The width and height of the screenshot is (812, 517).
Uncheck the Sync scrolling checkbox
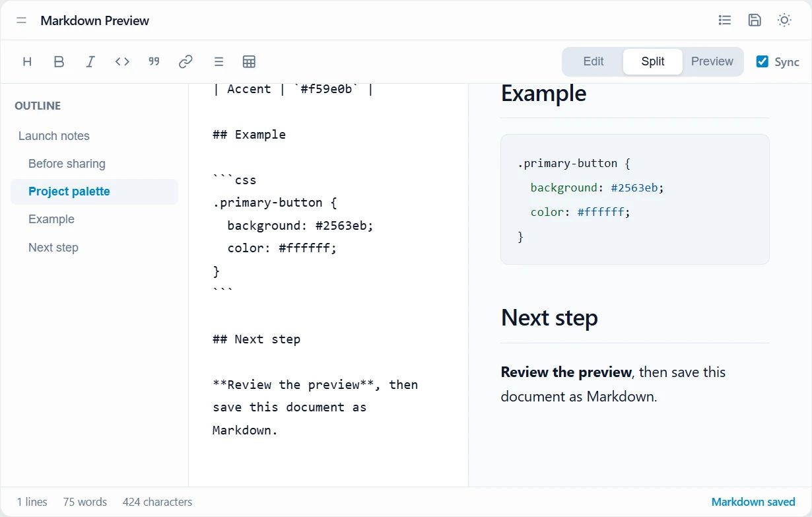[762, 61]
